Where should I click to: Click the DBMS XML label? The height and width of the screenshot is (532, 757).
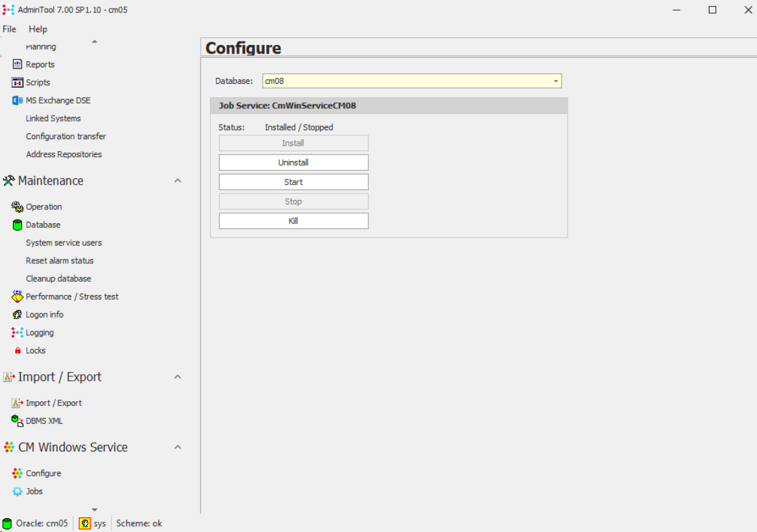44,421
